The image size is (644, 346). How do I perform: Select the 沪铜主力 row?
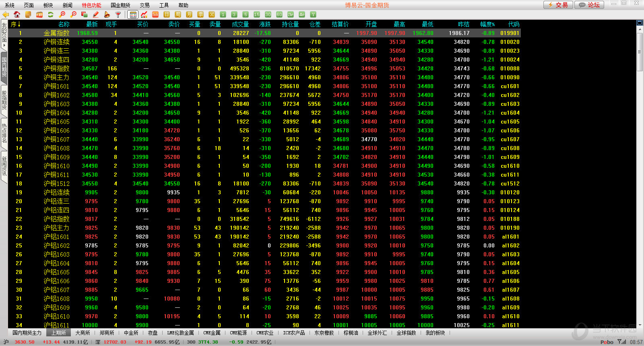[x=264, y=77]
